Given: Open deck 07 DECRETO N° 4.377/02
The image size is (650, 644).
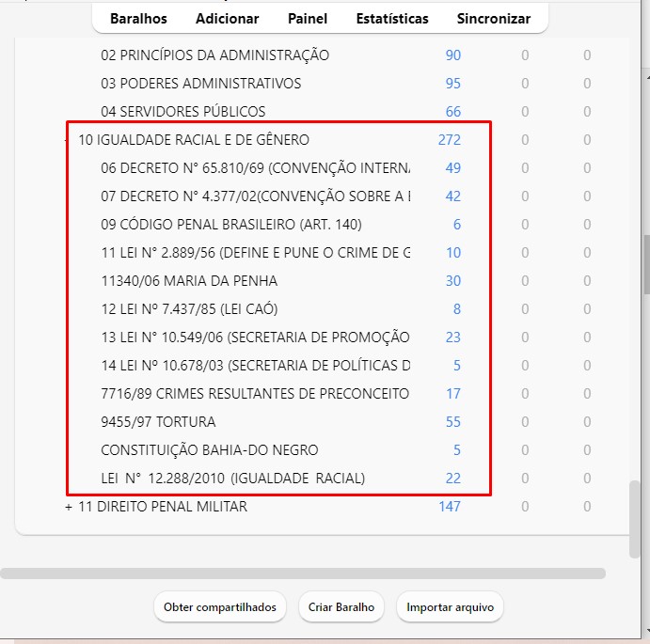Looking at the screenshot, I should [x=255, y=196].
